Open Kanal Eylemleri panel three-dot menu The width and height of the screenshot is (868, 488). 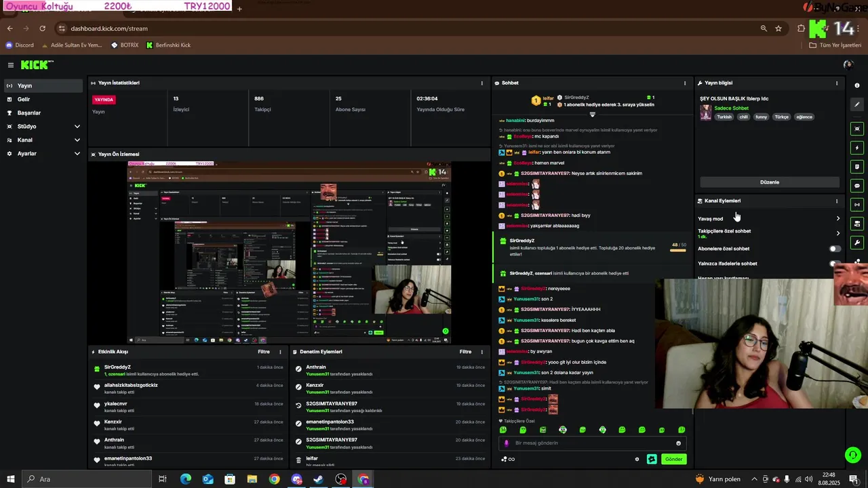837,201
